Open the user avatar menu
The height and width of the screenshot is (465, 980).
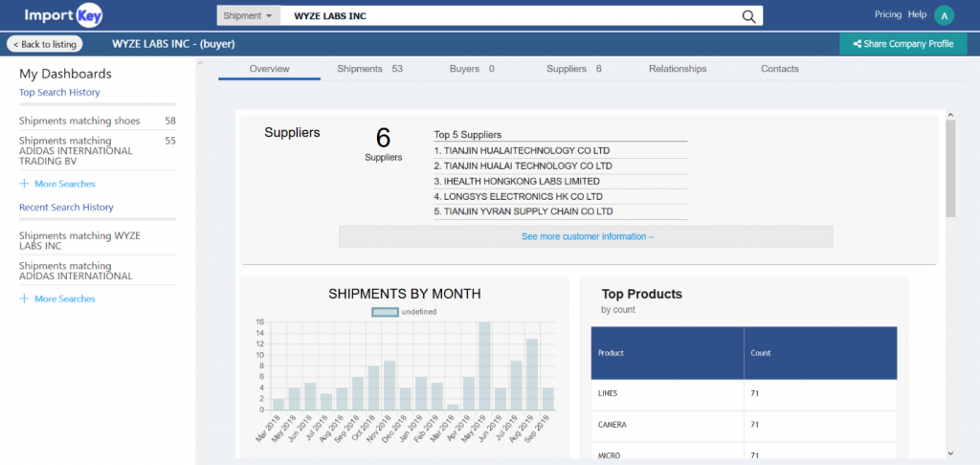(944, 15)
